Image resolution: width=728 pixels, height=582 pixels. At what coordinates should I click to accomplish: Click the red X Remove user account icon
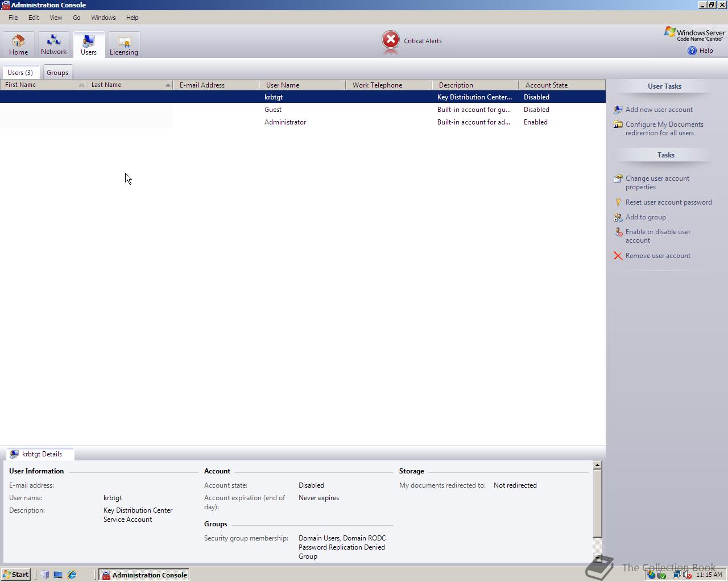pos(618,256)
